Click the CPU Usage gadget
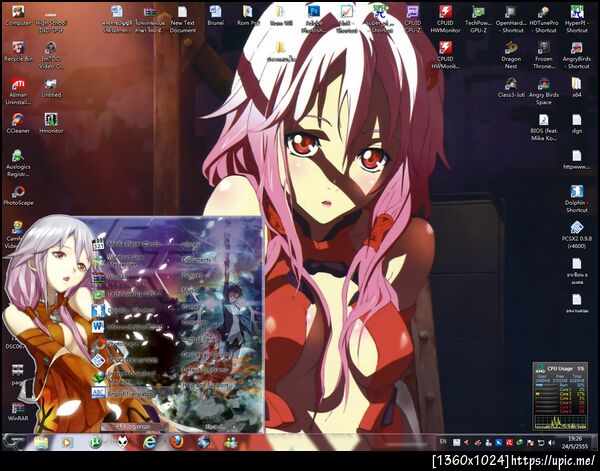Viewport: 600px width, 471px height. (560, 396)
